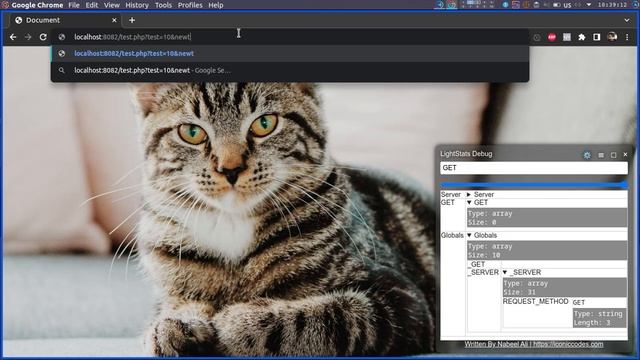Open the user profile avatar
Screen dimensions: 640x360
(x=612, y=37)
